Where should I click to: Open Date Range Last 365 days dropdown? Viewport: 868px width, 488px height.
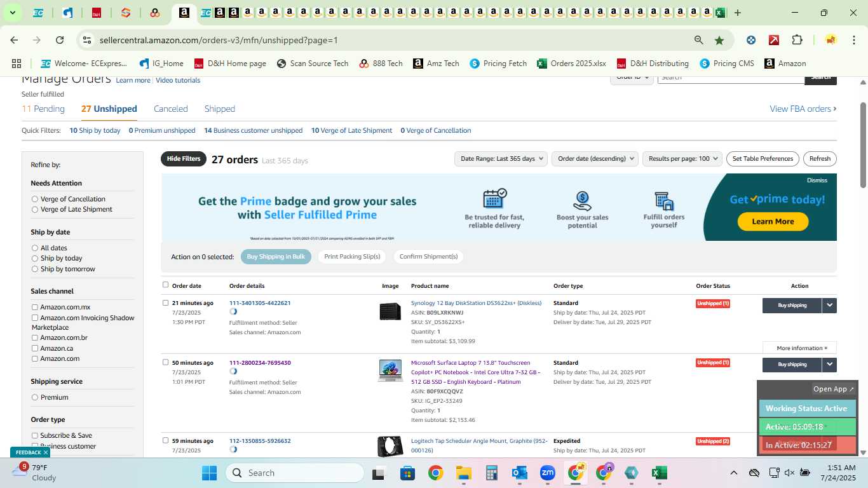[501, 159]
